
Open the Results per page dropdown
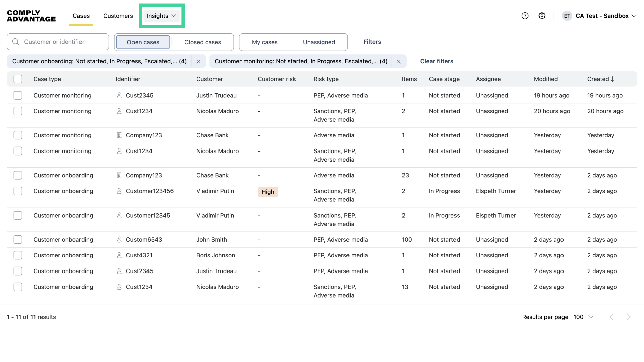point(584,317)
